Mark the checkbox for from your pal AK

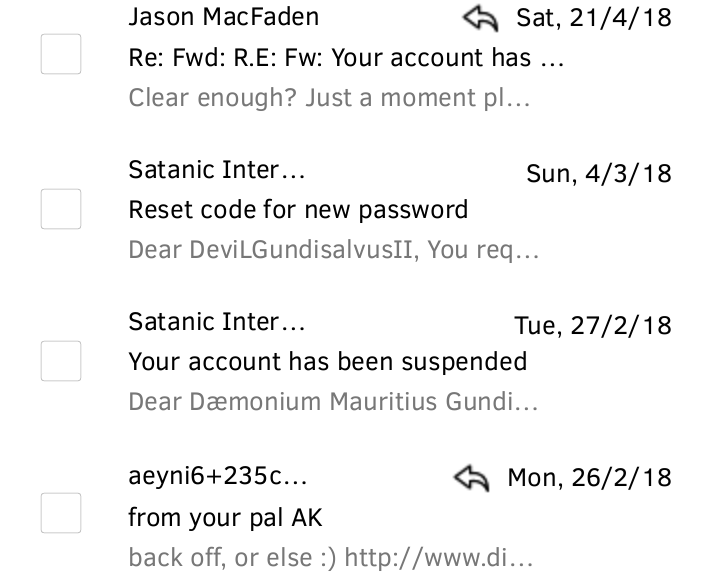(x=61, y=513)
